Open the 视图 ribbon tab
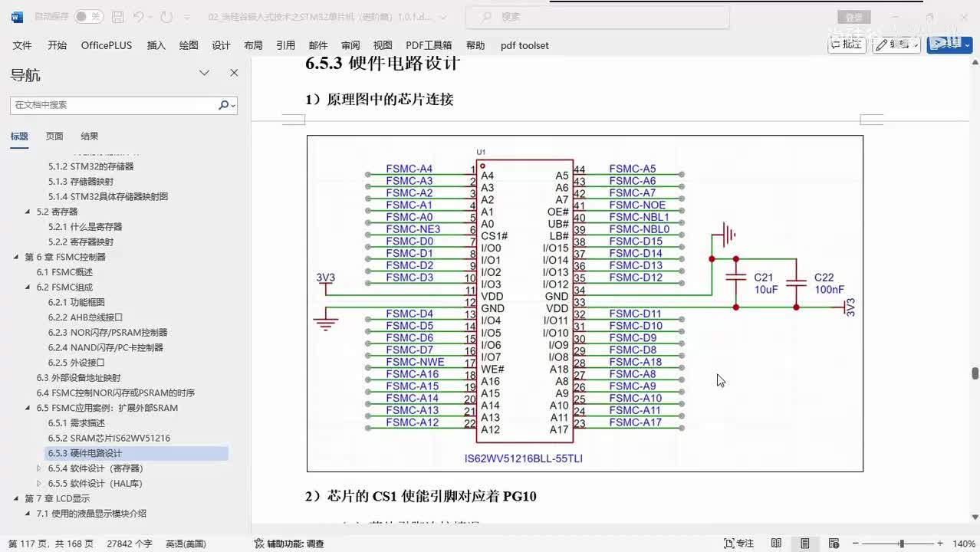 (x=383, y=45)
